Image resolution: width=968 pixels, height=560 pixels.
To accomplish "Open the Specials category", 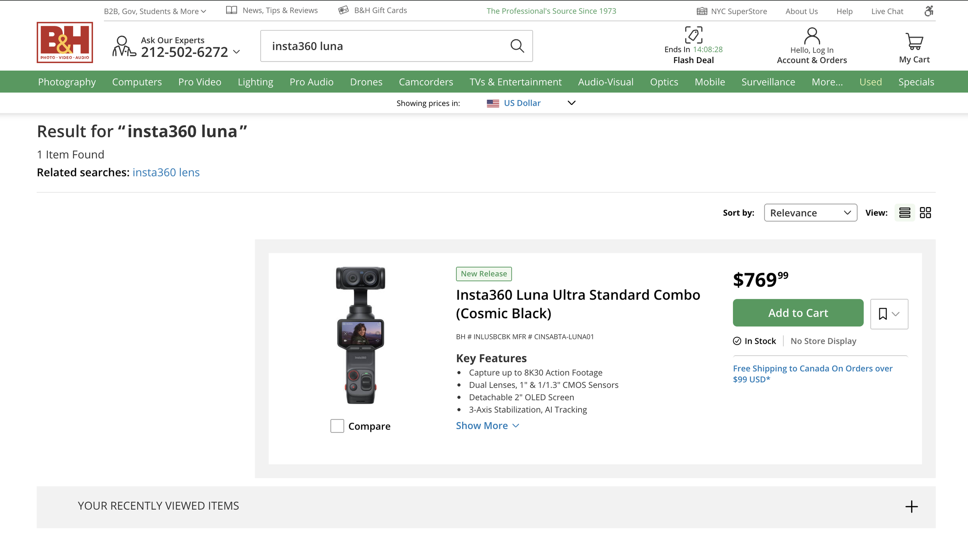I will click(916, 82).
